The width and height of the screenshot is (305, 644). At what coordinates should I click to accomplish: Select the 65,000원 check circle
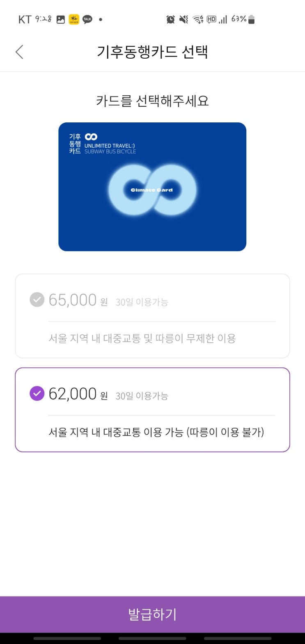37,300
